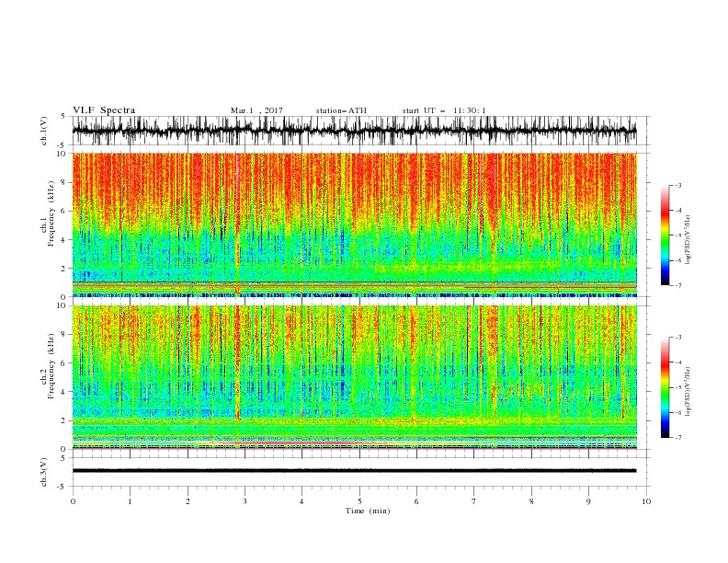Click time axis tick label '7'
The width and height of the screenshot is (728, 563).
[x=474, y=501]
